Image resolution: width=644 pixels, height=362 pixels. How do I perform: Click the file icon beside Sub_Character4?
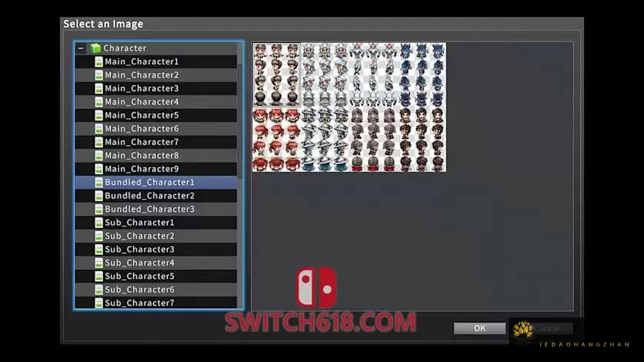click(x=98, y=263)
